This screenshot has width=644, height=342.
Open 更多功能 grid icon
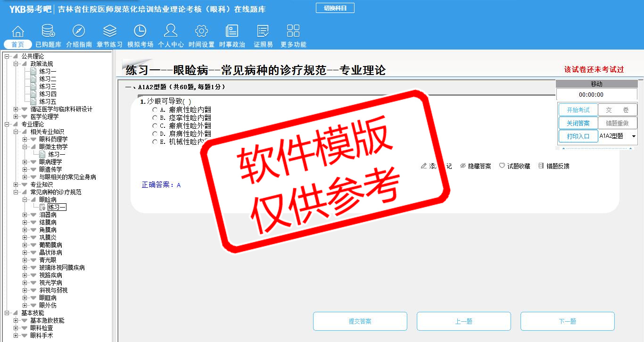(293, 32)
